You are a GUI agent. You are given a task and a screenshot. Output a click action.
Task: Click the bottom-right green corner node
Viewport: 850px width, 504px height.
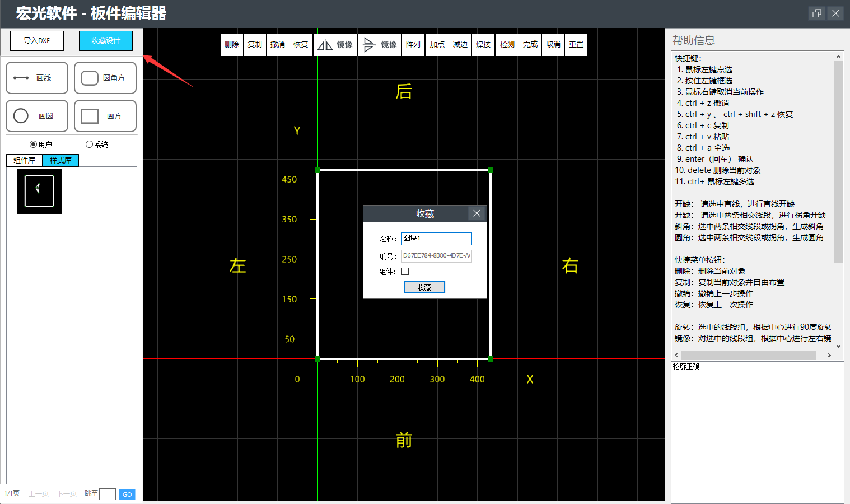pos(491,359)
